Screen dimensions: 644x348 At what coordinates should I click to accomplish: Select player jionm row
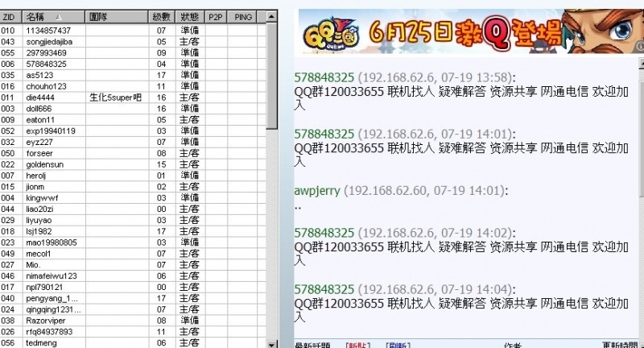[133, 187]
